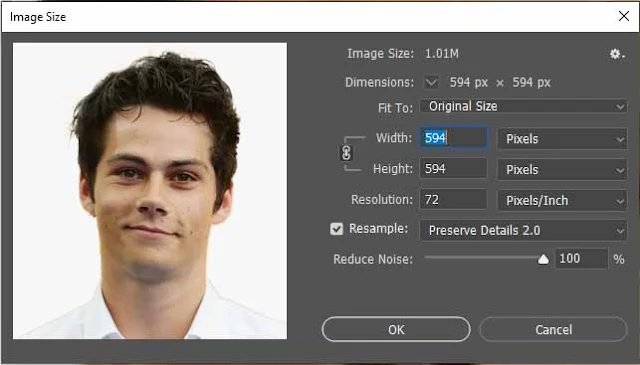Expand the Fit To Original Size dropdown

(x=524, y=107)
